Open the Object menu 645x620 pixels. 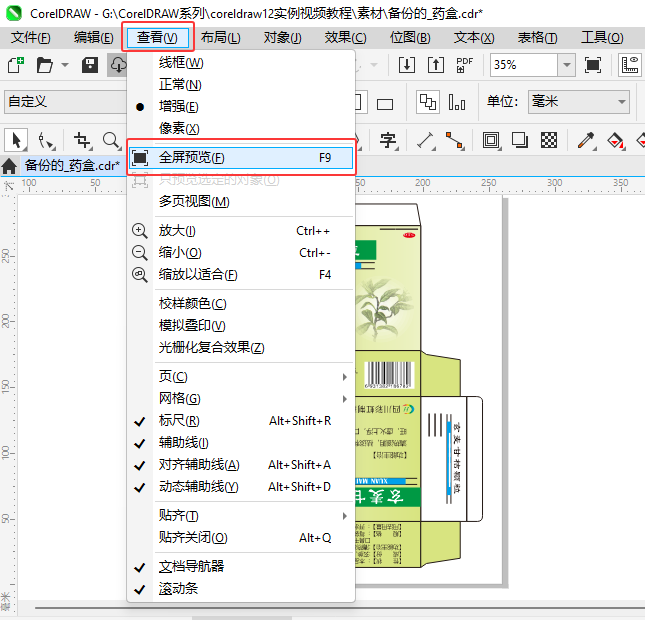[283, 38]
